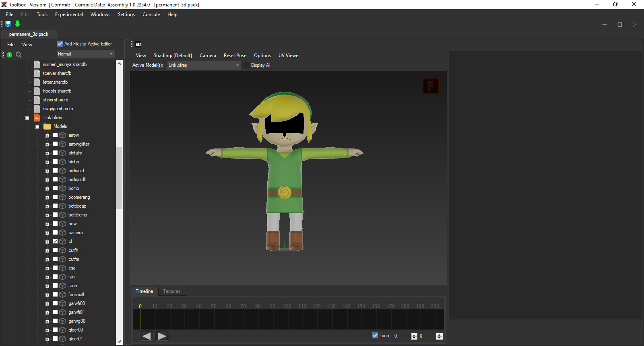Open the Tools menu

(x=42, y=14)
